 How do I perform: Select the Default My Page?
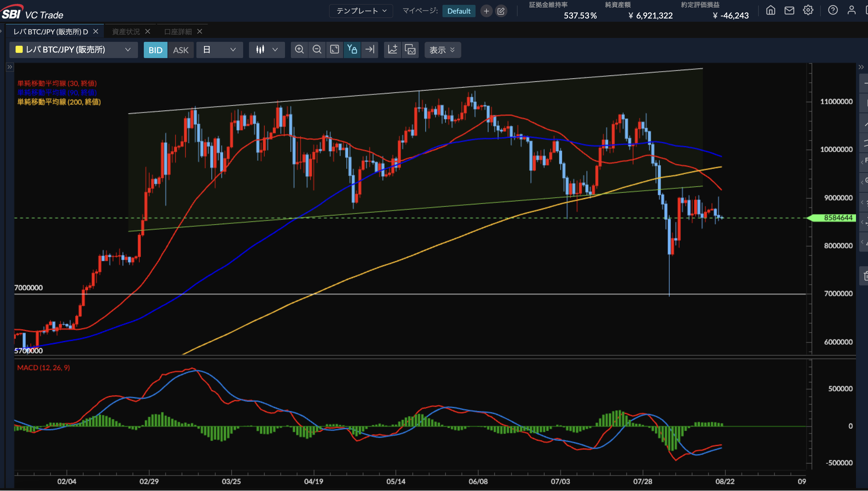coord(459,11)
